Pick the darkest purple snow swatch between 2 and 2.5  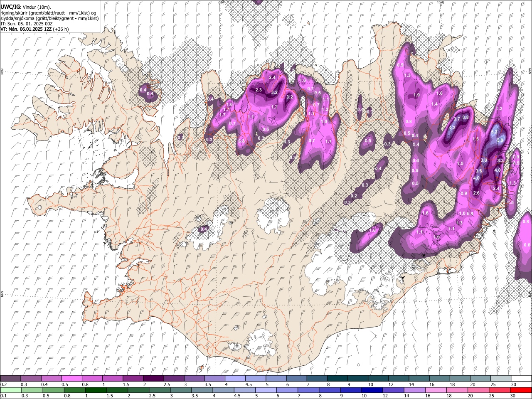click(153, 378)
